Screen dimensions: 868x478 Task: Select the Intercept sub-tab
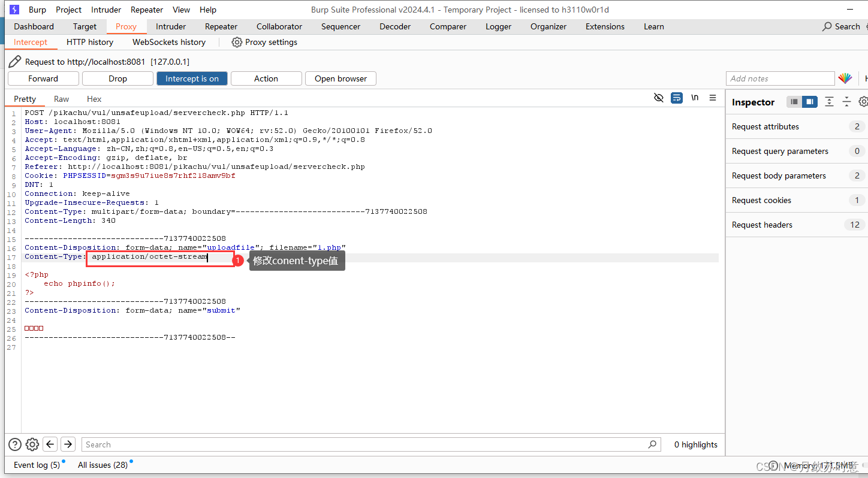pyautogui.click(x=31, y=42)
